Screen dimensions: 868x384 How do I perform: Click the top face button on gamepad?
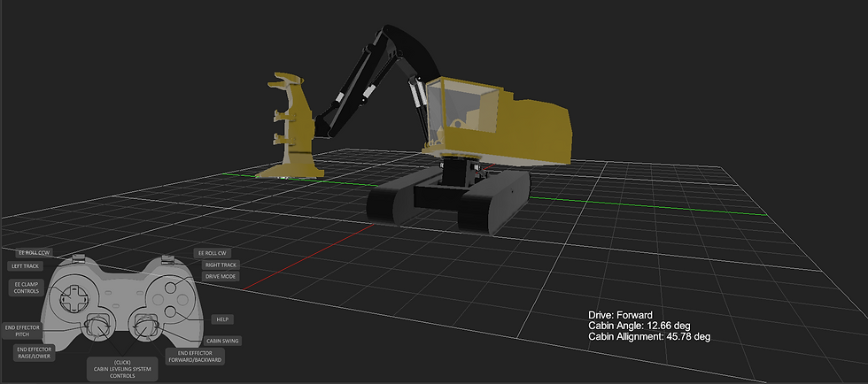(x=170, y=288)
